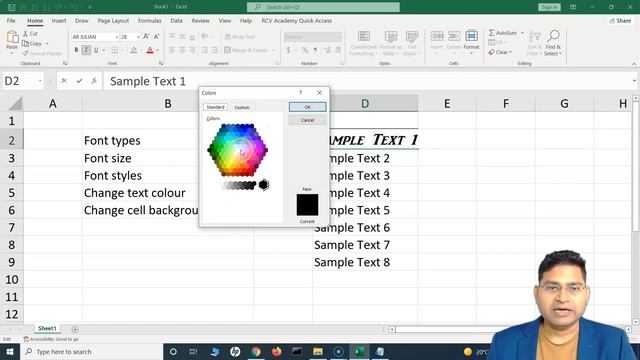Click the Fill Color paint bucket icon
The height and width of the screenshot is (360, 640).
point(133,50)
